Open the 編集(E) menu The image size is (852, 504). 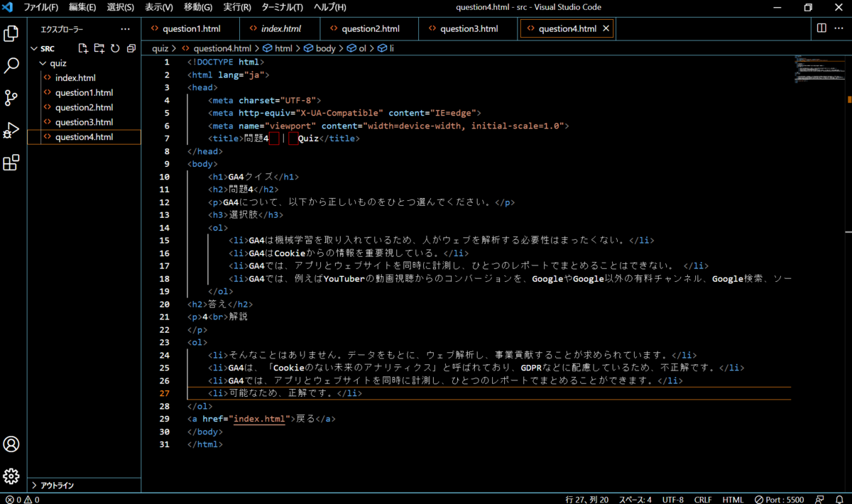pyautogui.click(x=82, y=7)
